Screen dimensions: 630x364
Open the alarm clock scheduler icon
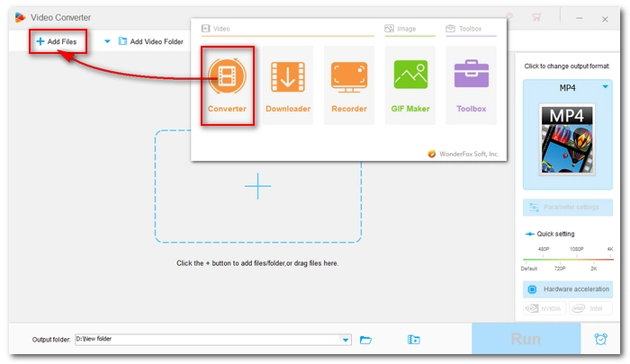point(600,339)
